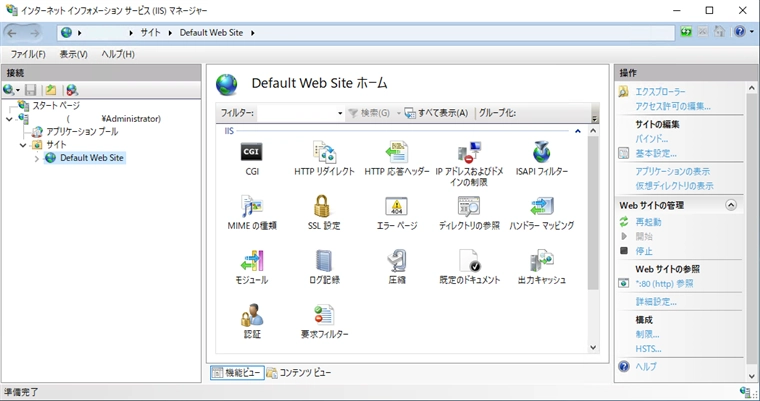
Task: Collapse the server Administrator tree node
Action: (9, 119)
